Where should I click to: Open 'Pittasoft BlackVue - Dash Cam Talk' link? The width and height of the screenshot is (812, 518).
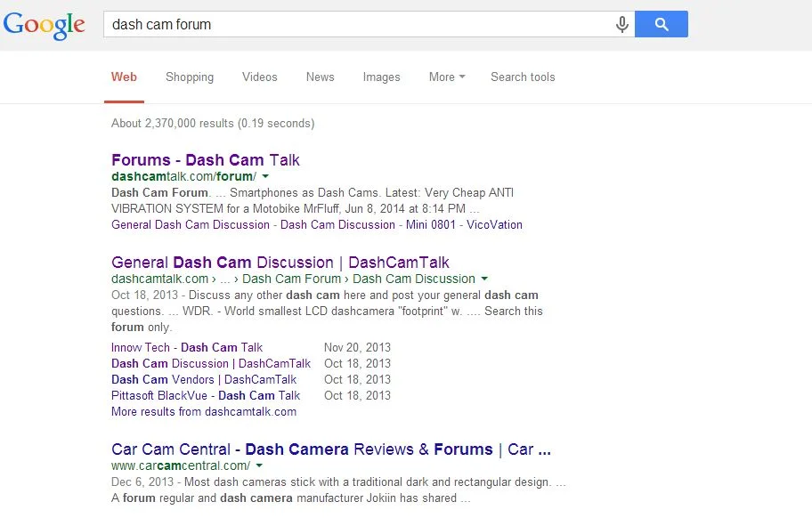[x=206, y=395]
